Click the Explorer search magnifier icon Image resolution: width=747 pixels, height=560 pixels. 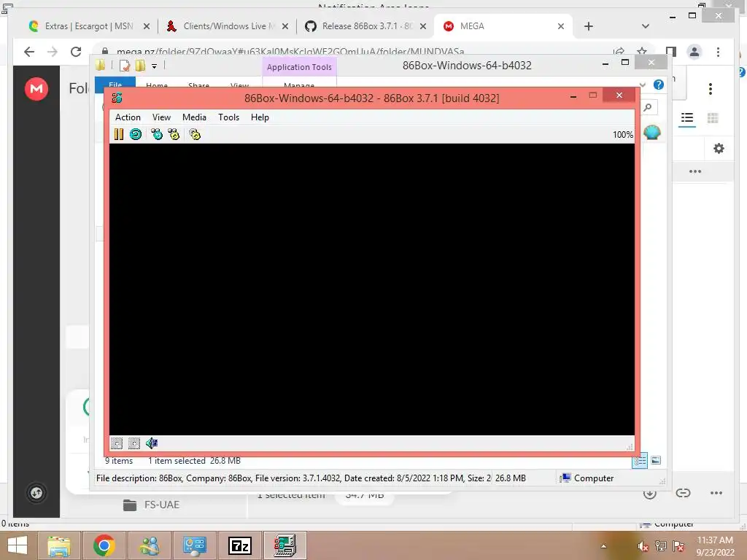click(x=648, y=108)
